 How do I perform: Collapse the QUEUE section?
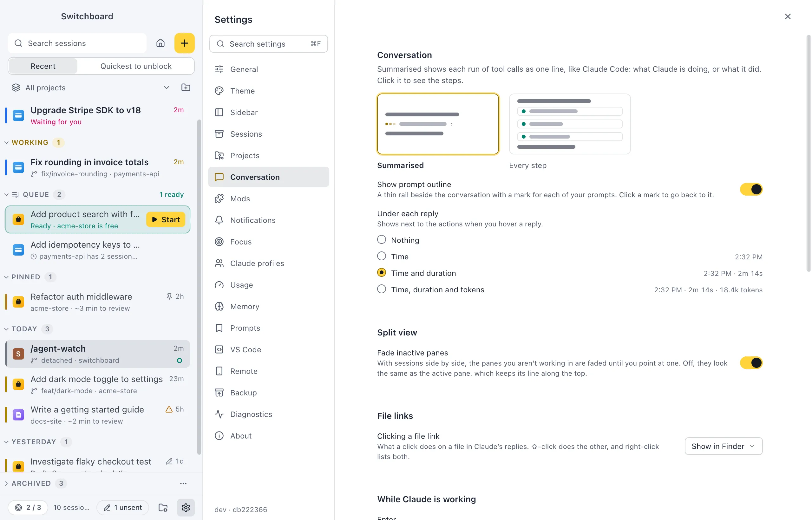pos(6,194)
